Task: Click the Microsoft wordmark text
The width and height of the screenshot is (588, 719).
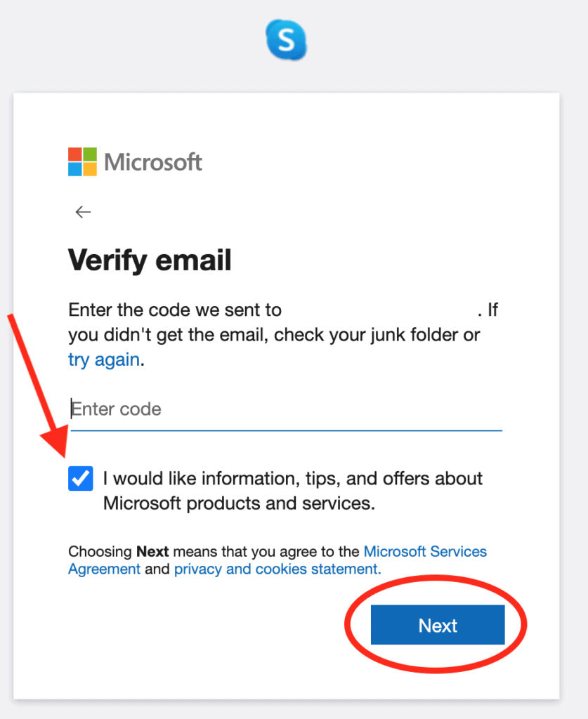Action: pos(153,162)
